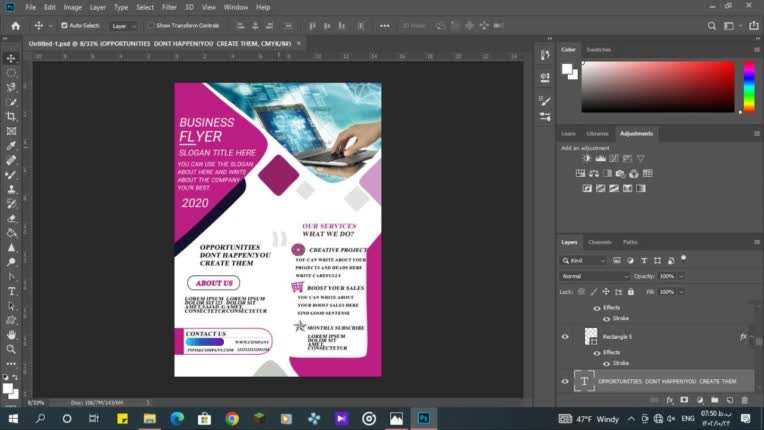
Task: Hide the Rectangle 5 layer
Action: 565,337
